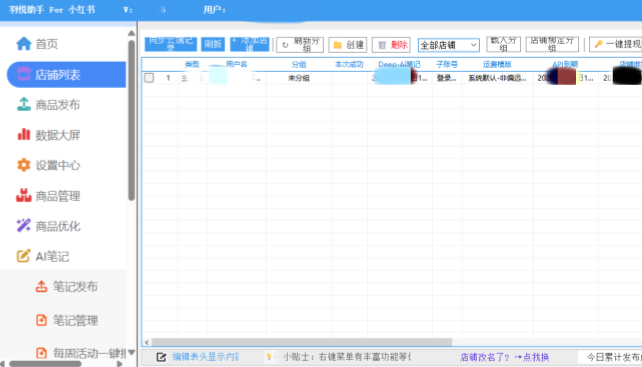Go to 商品管理

pos(48,196)
